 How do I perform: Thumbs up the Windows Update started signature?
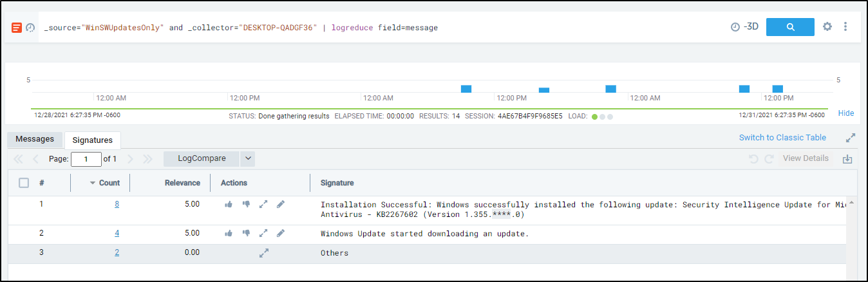(229, 234)
